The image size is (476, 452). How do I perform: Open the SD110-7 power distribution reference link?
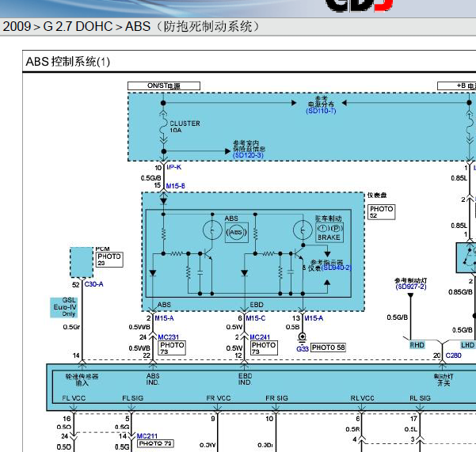(x=321, y=111)
